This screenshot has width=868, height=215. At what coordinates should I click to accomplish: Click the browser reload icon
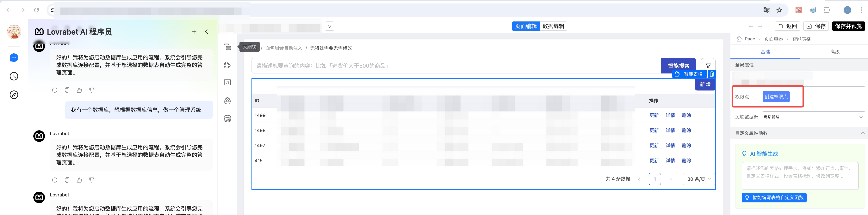click(x=36, y=10)
